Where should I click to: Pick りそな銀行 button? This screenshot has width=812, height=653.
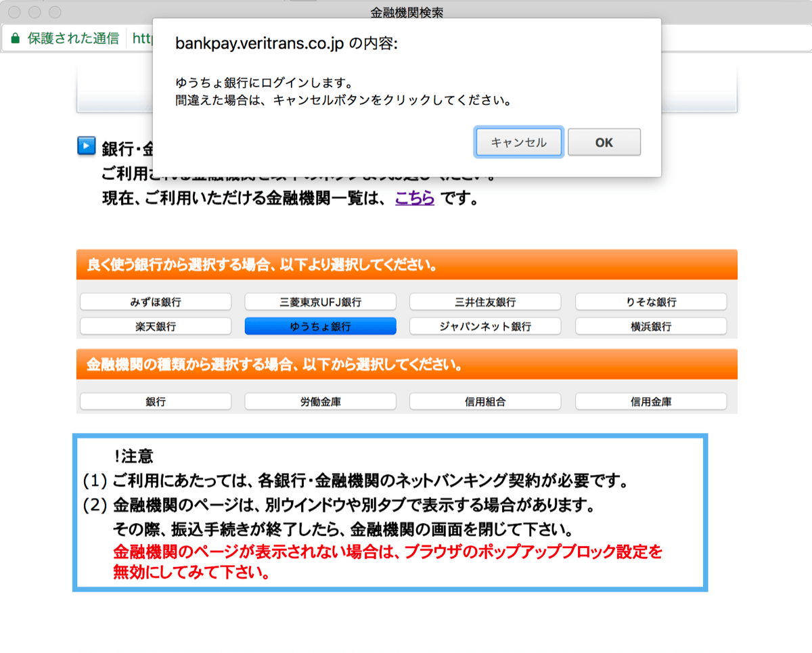[651, 302]
